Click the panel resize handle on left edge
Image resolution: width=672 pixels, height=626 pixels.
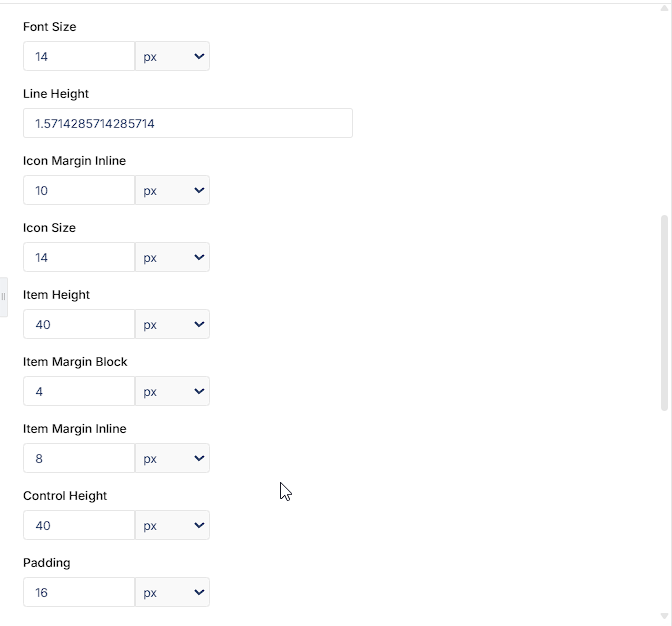coord(3,297)
